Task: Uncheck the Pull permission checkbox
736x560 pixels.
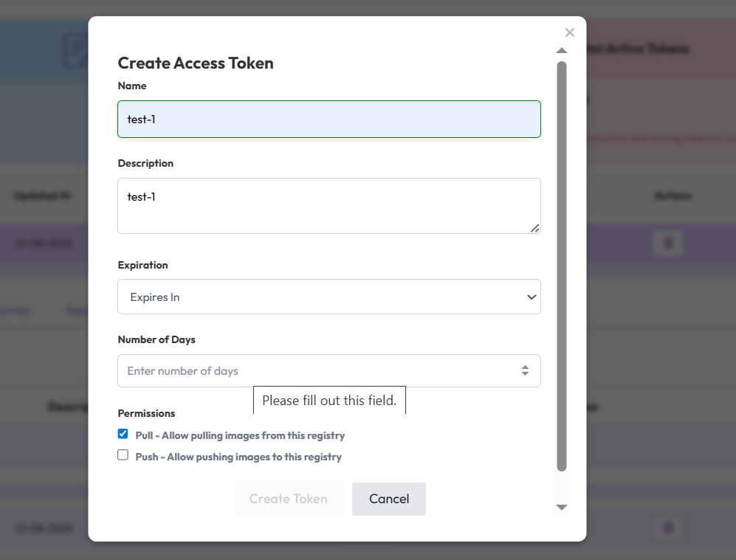Action: (x=123, y=434)
